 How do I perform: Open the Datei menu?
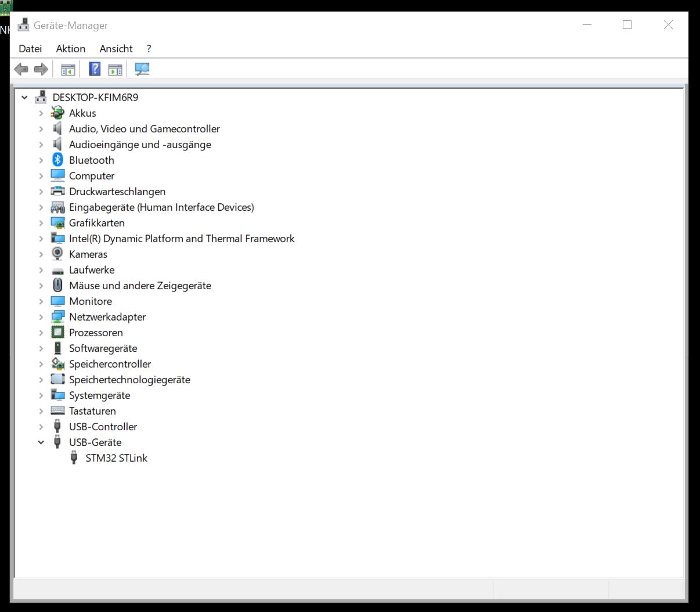[30, 49]
